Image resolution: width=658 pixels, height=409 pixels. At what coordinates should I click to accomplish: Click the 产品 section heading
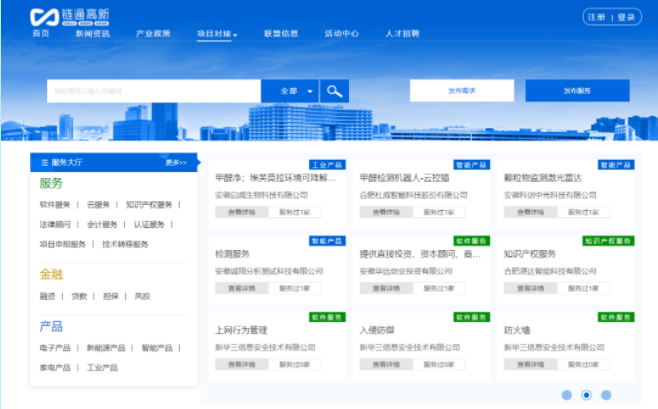tap(51, 326)
